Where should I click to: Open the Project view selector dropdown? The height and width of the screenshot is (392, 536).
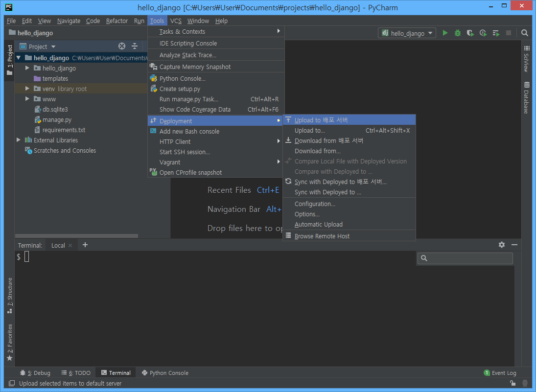coord(38,46)
